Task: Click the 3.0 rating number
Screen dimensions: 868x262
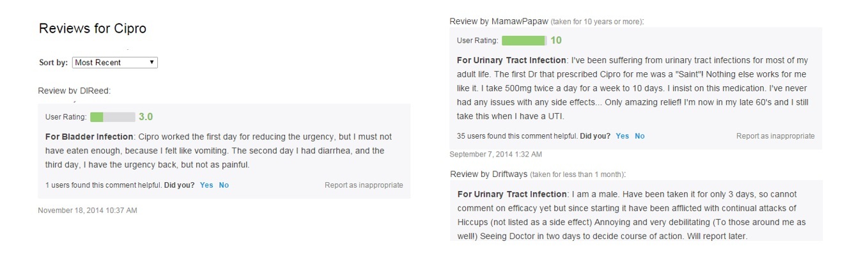Action: click(x=146, y=117)
